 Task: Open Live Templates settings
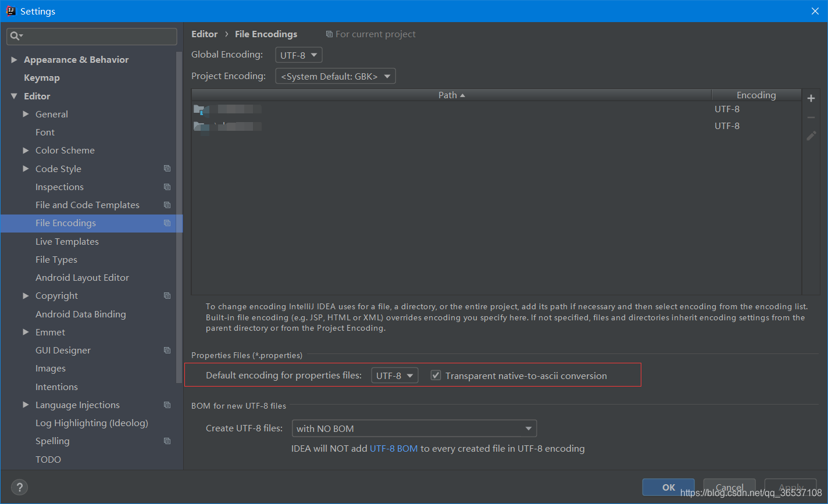point(67,241)
